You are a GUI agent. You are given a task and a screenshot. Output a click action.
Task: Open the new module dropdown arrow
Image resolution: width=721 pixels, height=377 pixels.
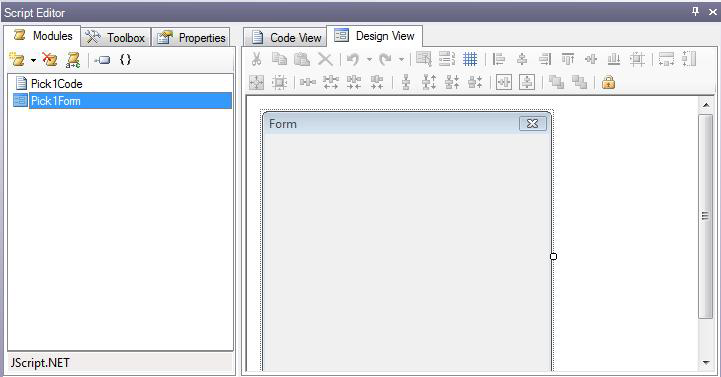tap(33, 60)
